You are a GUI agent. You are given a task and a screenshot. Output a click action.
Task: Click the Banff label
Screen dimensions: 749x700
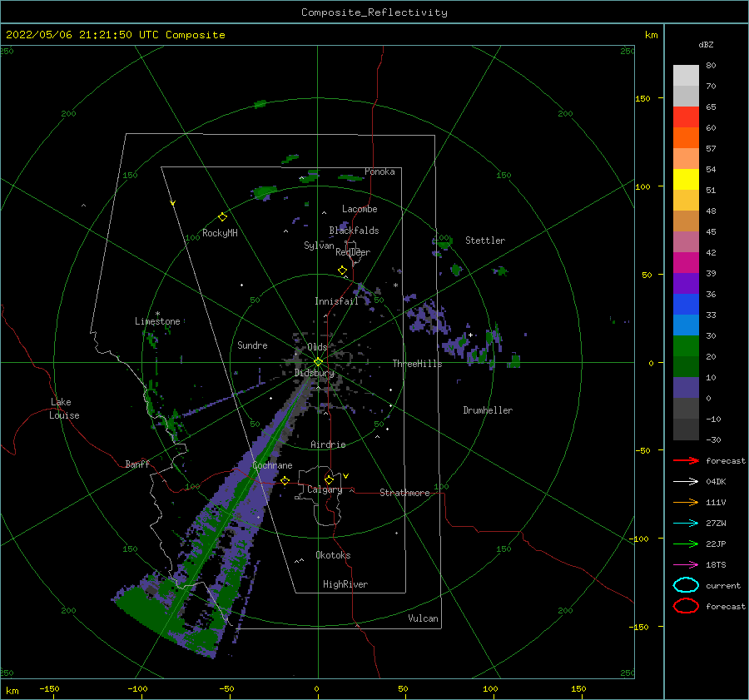pos(137,464)
